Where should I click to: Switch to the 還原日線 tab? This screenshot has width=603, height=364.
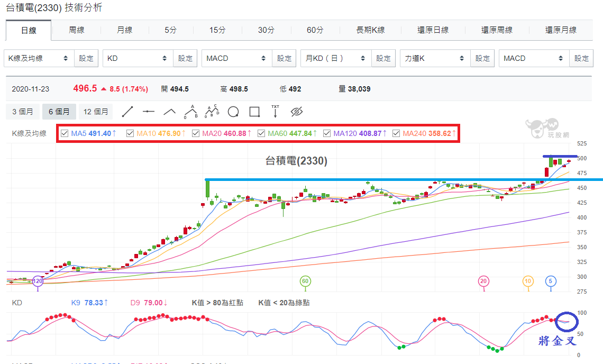[x=433, y=30]
